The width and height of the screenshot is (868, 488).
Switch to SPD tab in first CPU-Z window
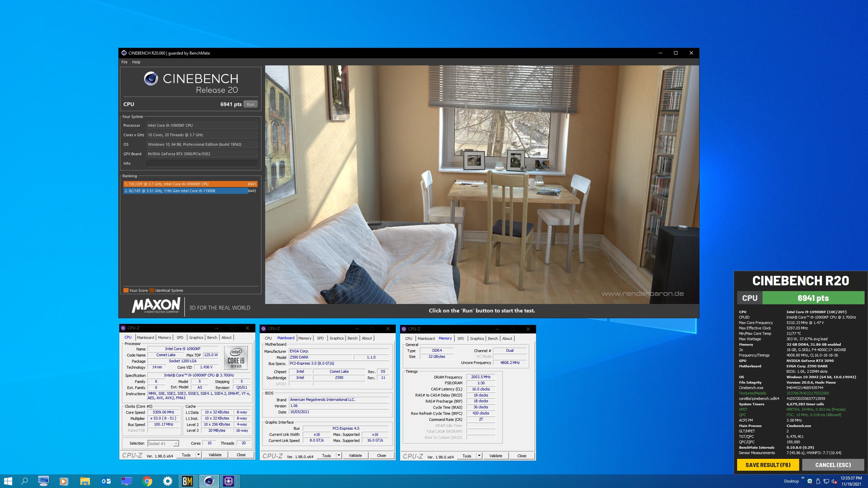[180, 338]
